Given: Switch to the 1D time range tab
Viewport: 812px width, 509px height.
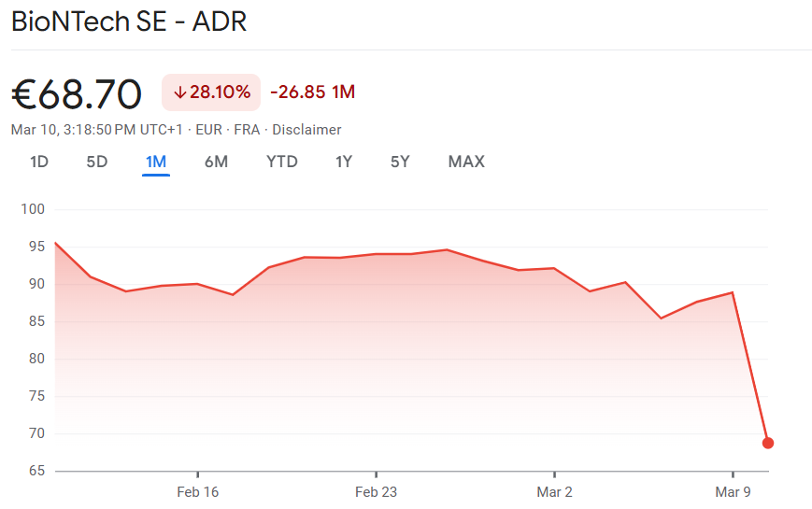Looking at the screenshot, I should pos(39,162).
